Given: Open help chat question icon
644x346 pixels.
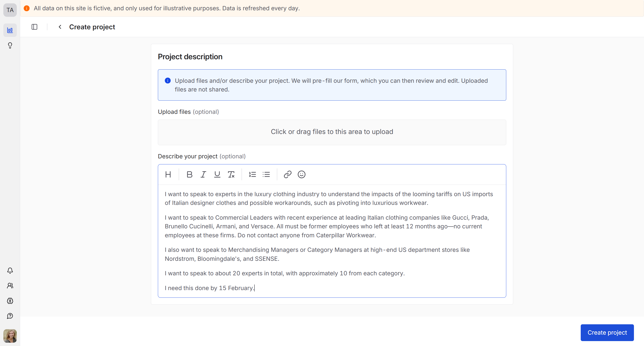Looking at the screenshot, I should click(x=10, y=316).
